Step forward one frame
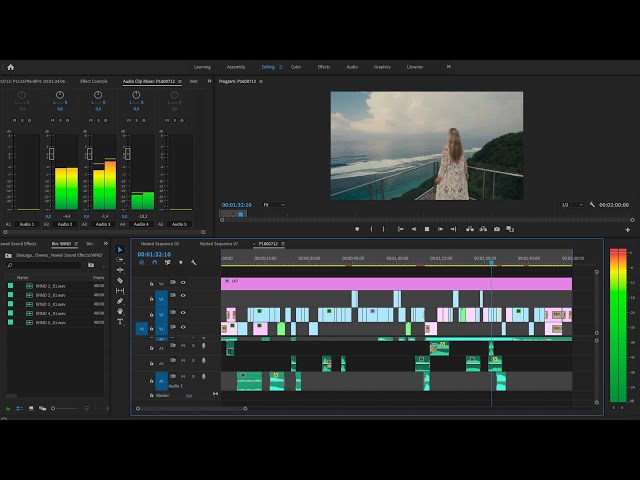This screenshot has width=640, height=480. pyautogui.click(x=440, y=229)
